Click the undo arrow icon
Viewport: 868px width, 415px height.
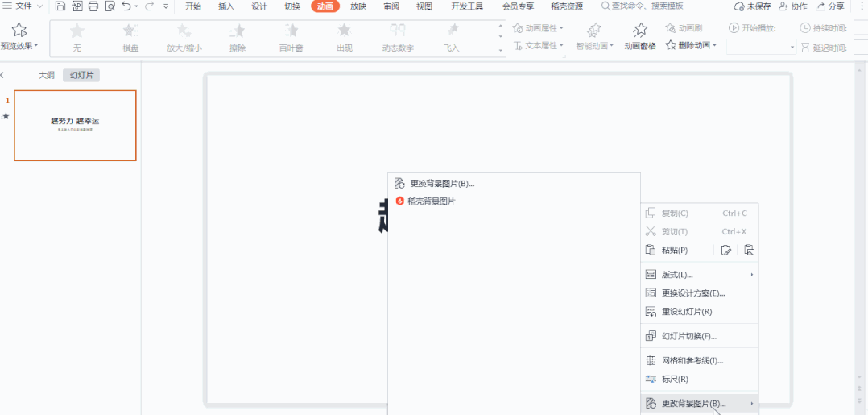(126, 6)
